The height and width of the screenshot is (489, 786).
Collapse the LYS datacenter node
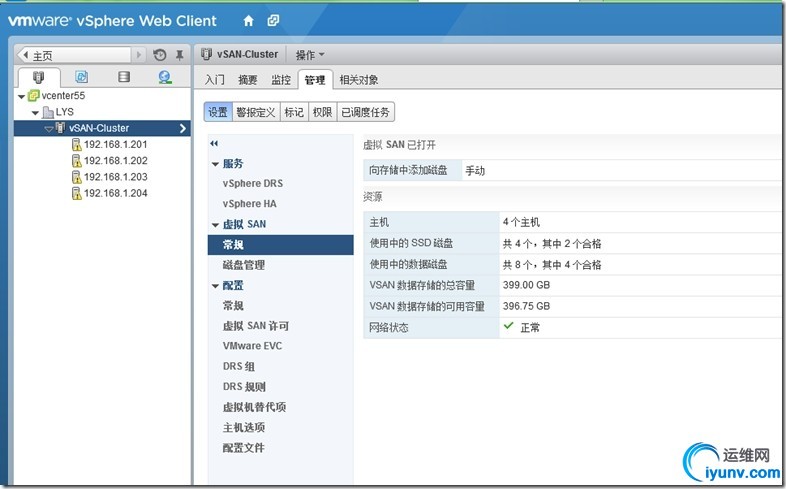tap(35, 112)
